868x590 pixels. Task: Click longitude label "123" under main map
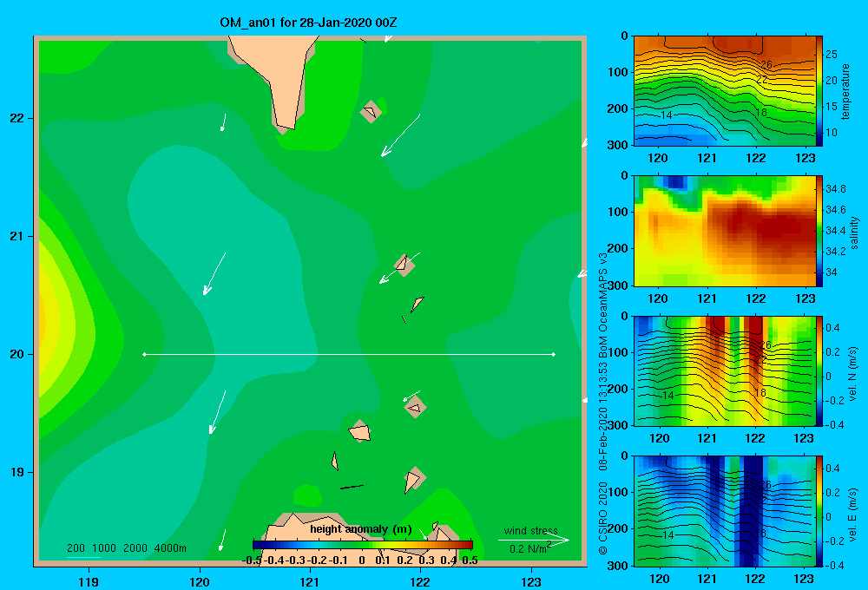click(531, 581)
